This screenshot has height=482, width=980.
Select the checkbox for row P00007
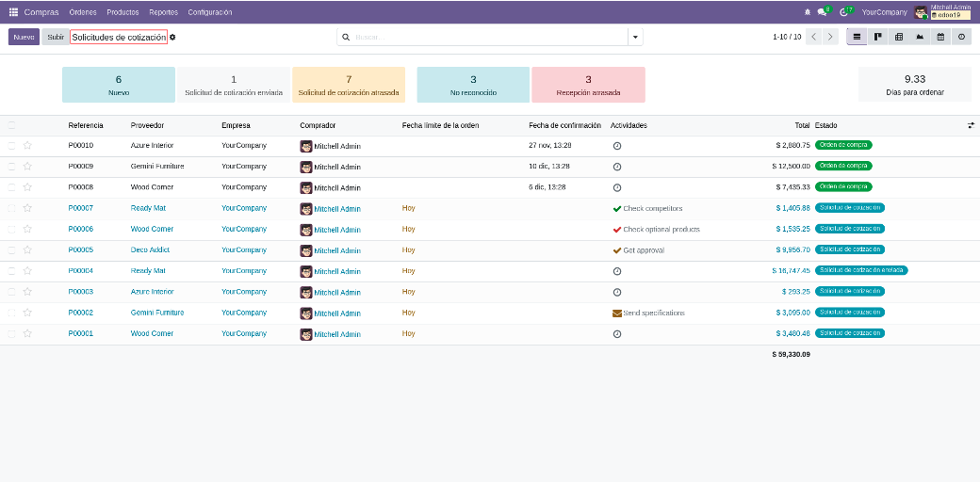point(11,208)
